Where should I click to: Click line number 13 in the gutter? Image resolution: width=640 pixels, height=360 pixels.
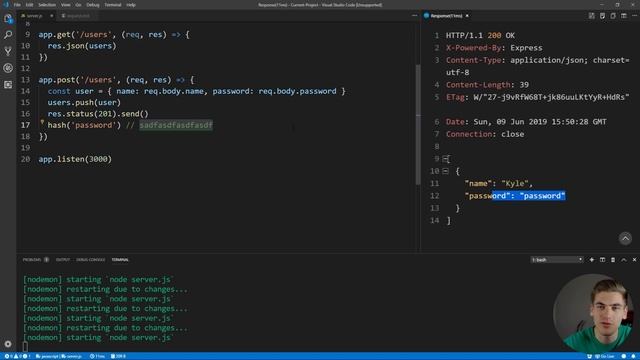25,80
